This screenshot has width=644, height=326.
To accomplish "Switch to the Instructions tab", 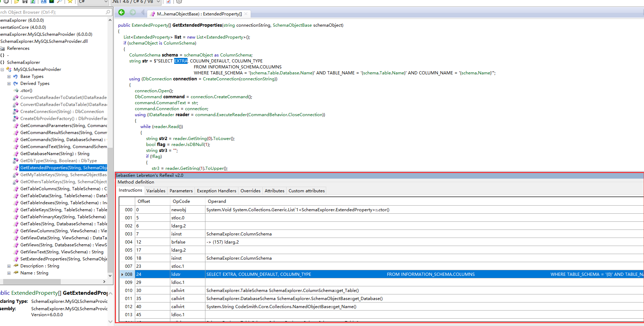I will [x=130, y=190].
